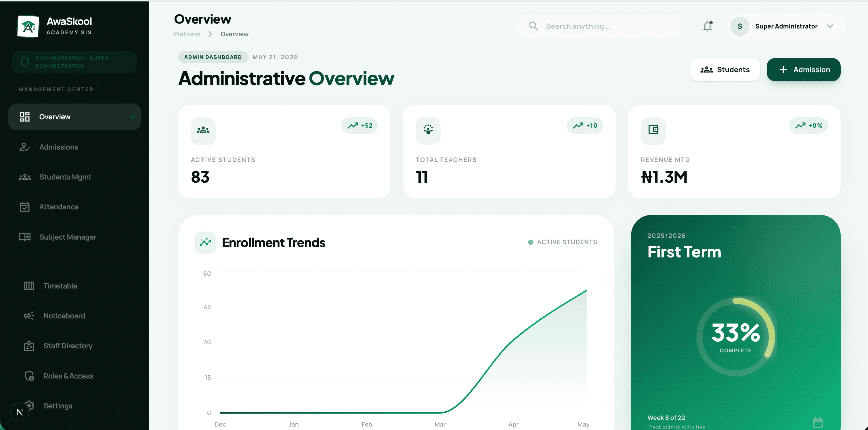Click the Search anything input field
The height and width of the screenshot is (430, 868).
tap(599, 26)
